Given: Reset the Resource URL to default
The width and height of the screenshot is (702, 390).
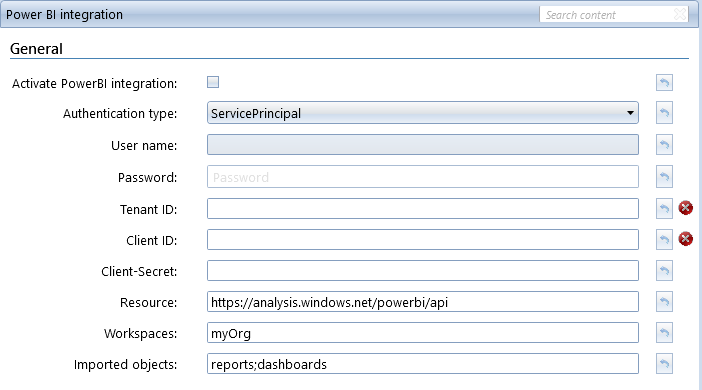Looking at the screenshot, I should click(x=664, y=302).
